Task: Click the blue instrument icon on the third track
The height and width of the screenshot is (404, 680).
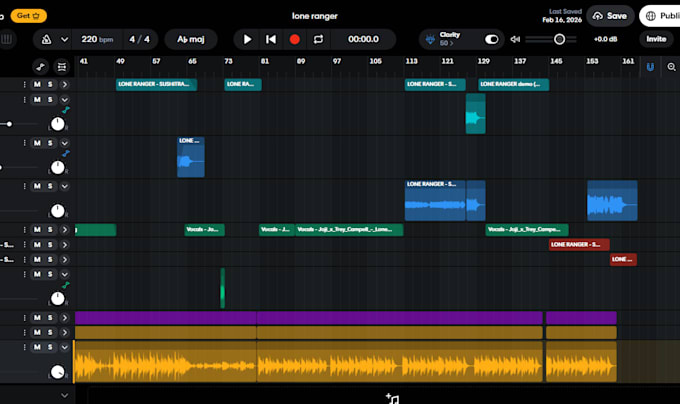Action: point(65,153)
